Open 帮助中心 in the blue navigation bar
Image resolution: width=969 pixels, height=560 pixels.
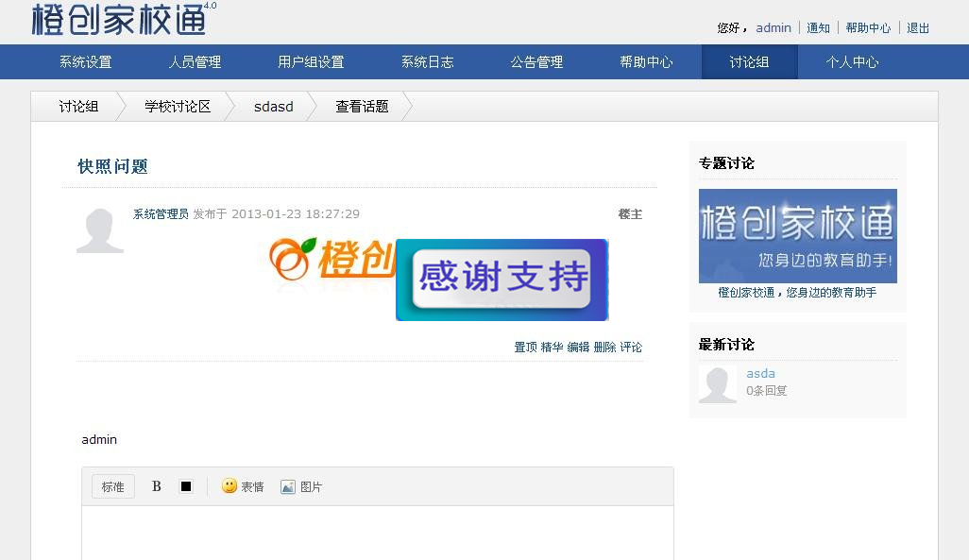[x=646, y=61]
